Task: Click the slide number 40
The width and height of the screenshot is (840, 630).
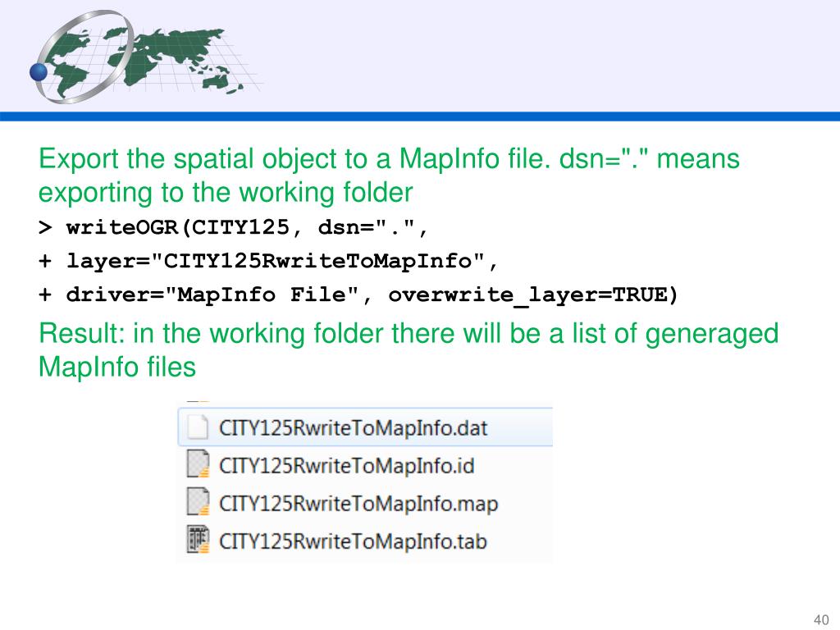Action: (x=820, y=618)
